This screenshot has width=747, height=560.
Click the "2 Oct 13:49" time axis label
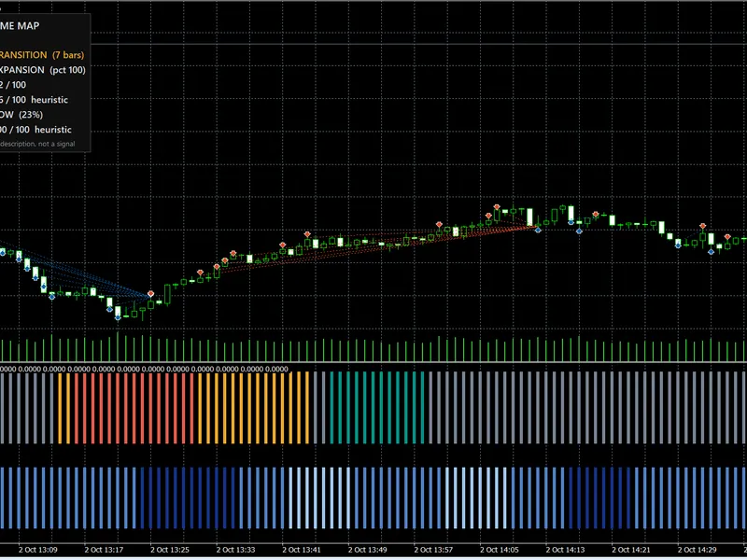pyautogui.click(x=367, y=550)
